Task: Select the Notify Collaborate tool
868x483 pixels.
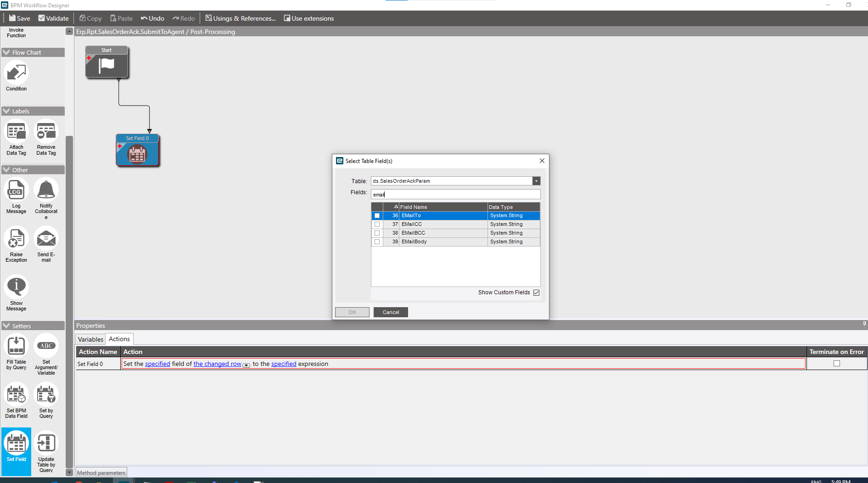Action: pyautogui.click(x=46, y=199)
